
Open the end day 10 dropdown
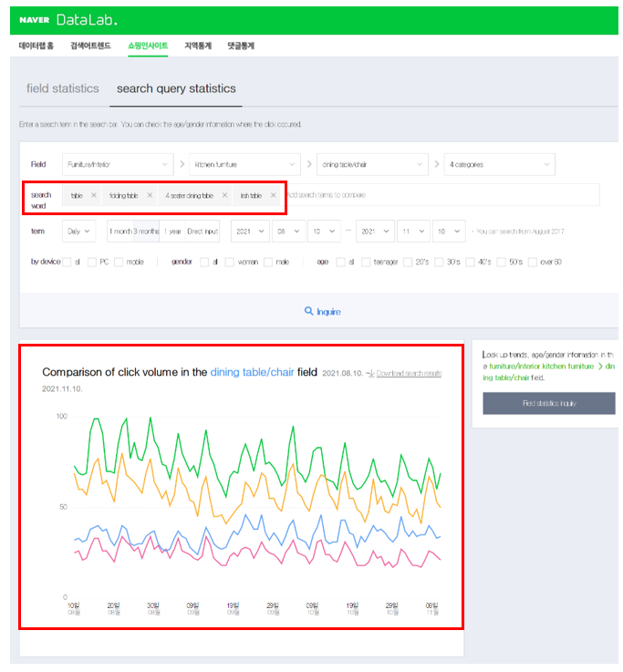[449, 232]
